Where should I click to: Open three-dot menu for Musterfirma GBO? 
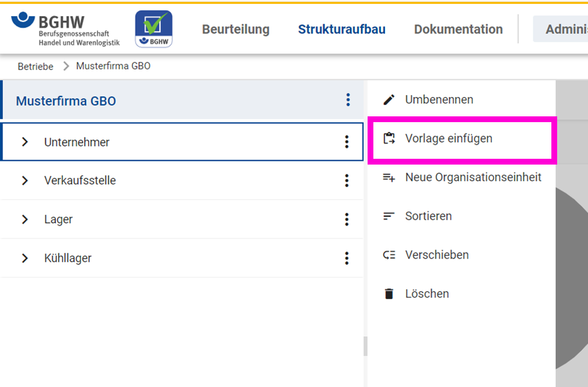point(348,100)
